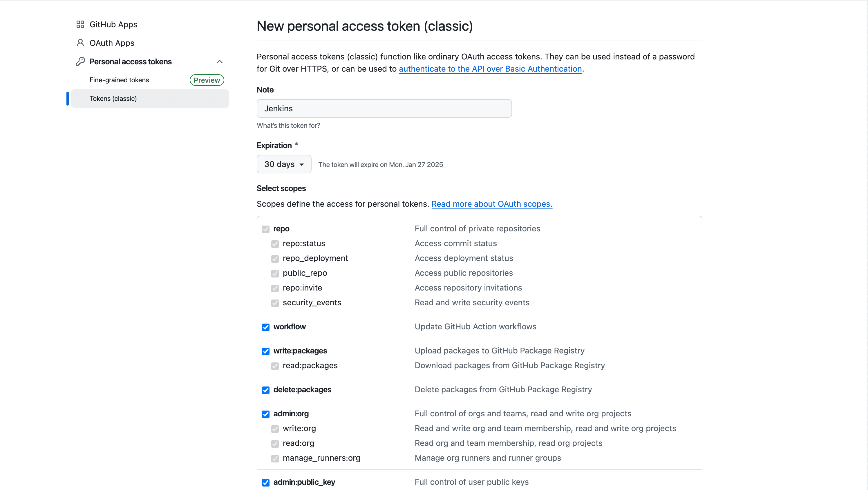868x490 pixels.
Task: Click the Preview badge
Action: coord(207,80)
